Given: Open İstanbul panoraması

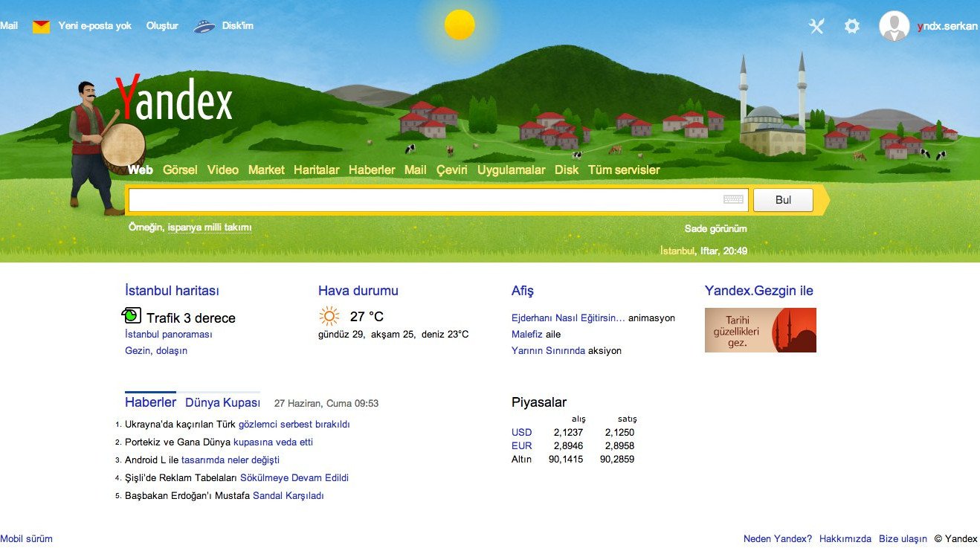Looking at the screenshot, I should tap(169, 334).
